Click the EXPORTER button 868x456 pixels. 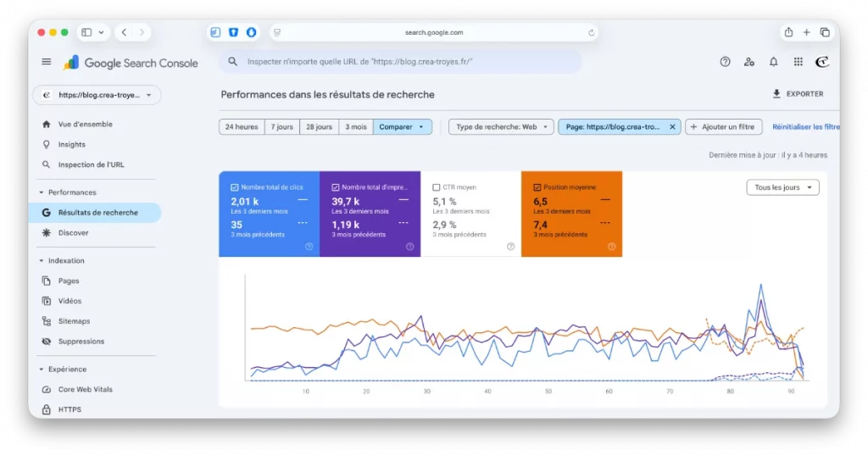pos(797,94)
